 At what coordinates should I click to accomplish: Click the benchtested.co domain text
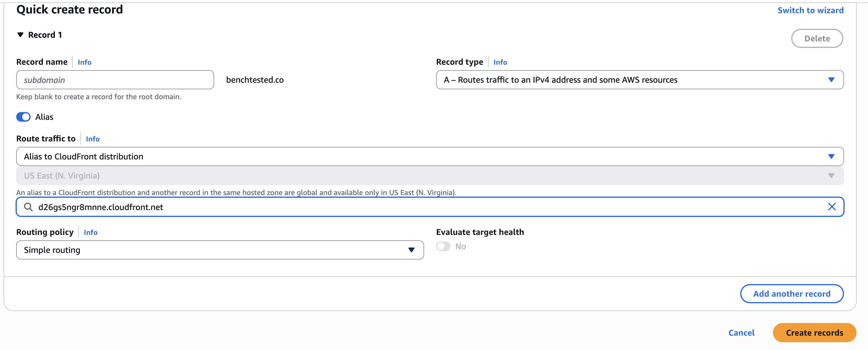point(255,80)
